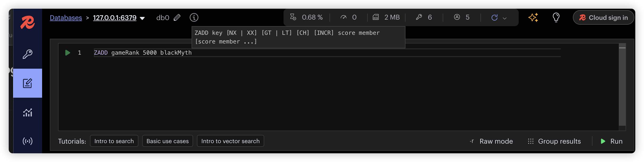Expand the auto-refresh chevron dropdown
The image size is (644, 162).
point(505,18)
